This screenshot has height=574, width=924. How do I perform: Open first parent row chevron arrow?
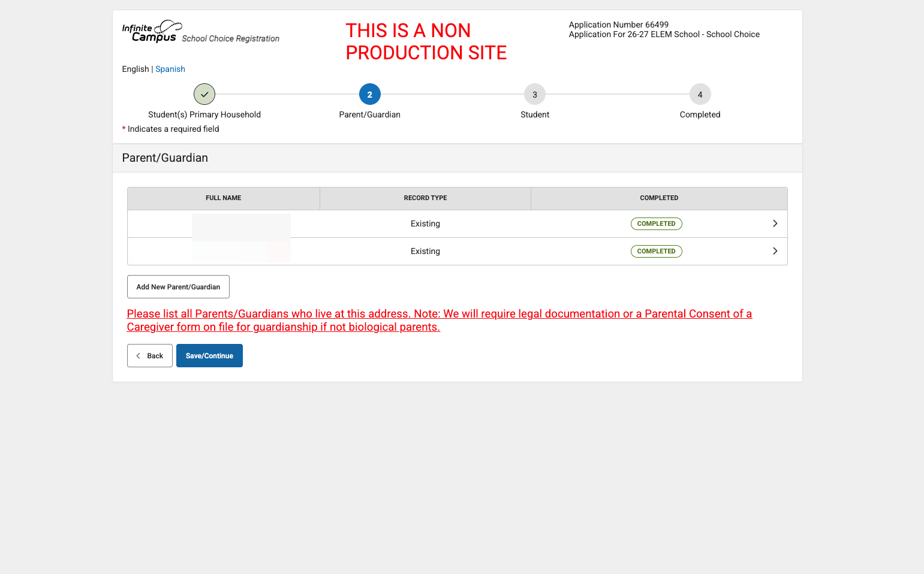pyautogui.click(x=775, y=223)
